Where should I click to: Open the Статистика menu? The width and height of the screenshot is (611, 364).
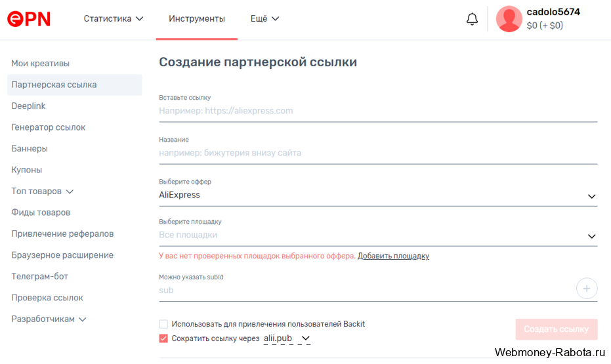114,18
